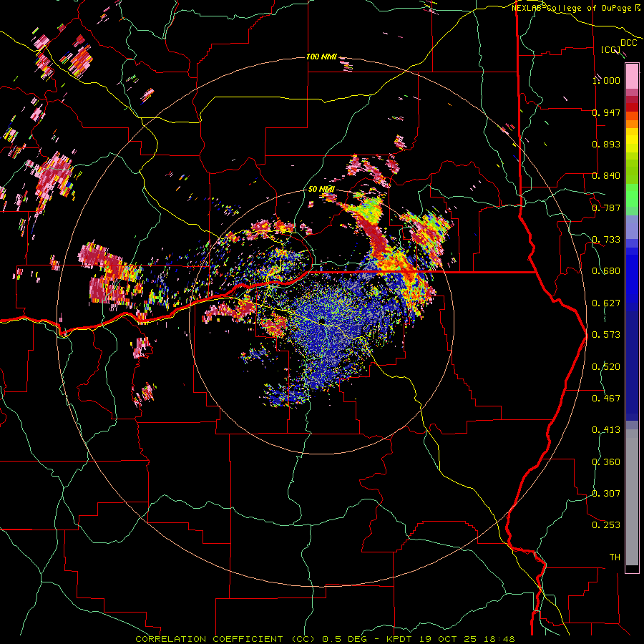Screen dimensions: 644x644
Task: Click the 100 NMI range ring label
Action: 321,57
